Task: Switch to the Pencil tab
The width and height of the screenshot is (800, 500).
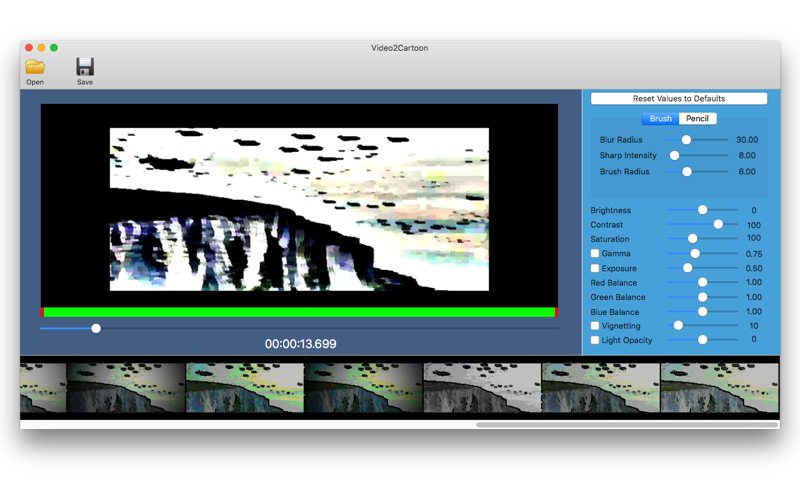Action: 697,118
